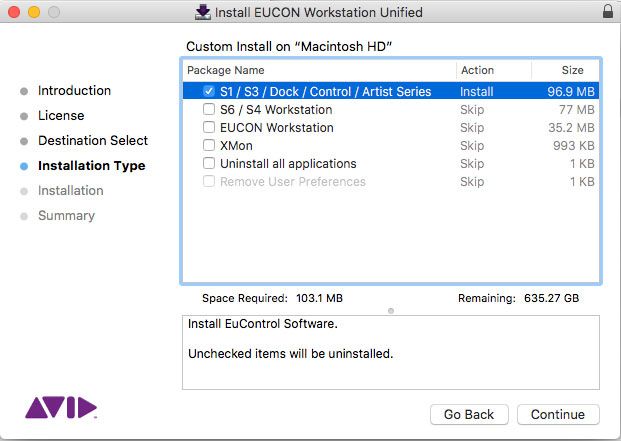
Task: Click the 96.9 MB size value
Action: pyautogui.click(x=571, y=91)
